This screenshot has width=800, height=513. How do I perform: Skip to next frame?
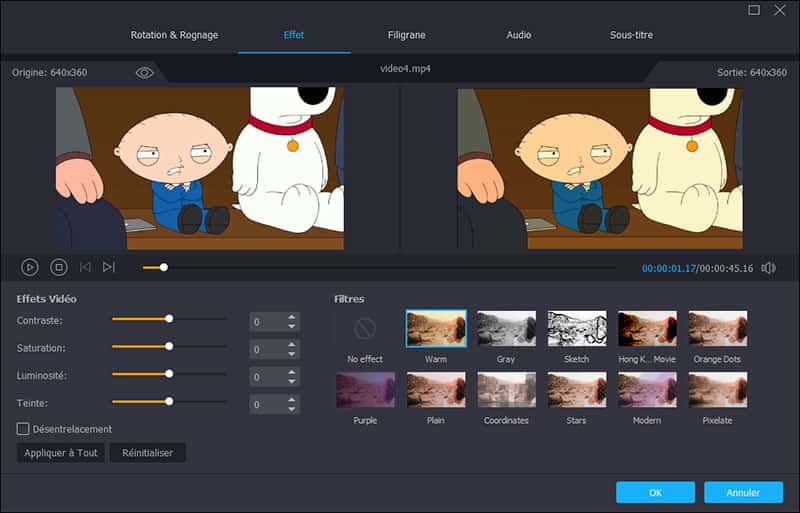click(x=109, y=267)
